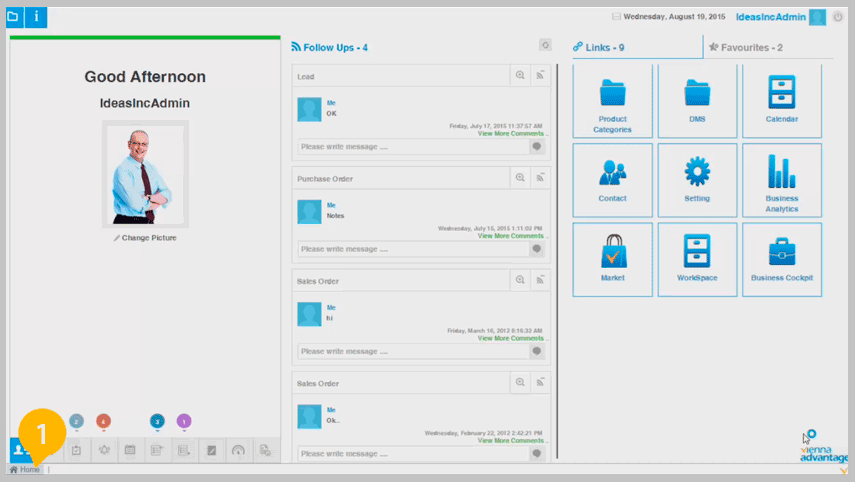
Task: Switch to the Links - 9 tab
Action: coord(598,47)
